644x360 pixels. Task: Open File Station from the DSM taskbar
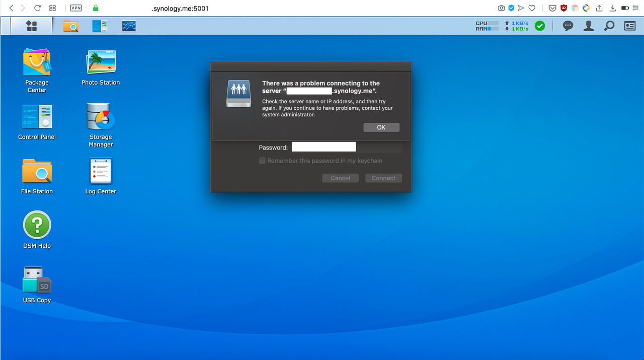(x=70, y=26)
